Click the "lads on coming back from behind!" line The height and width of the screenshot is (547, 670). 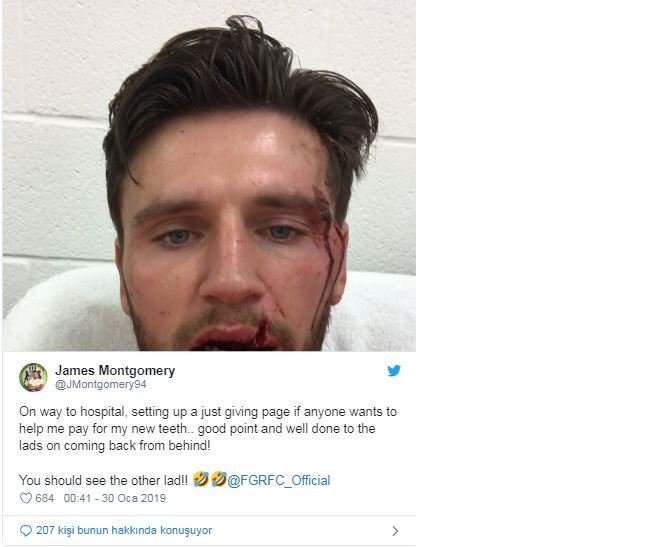(115, 446)
